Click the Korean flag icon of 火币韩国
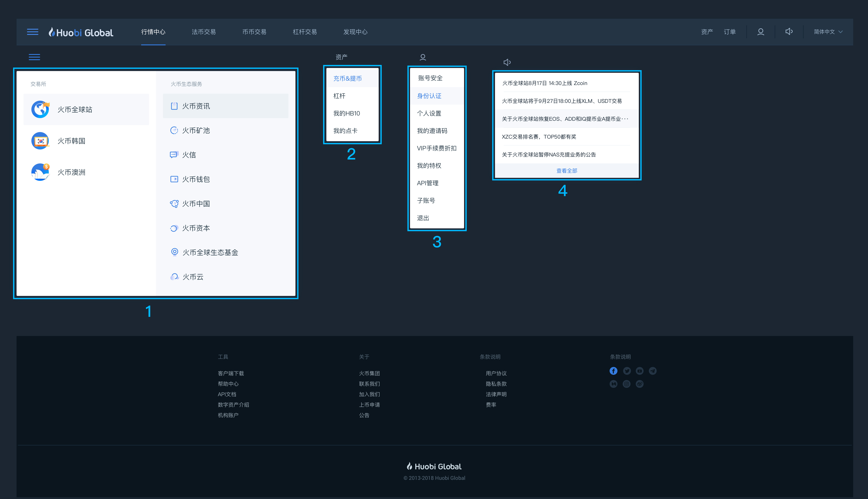The image size is (868, 499). 41,141
